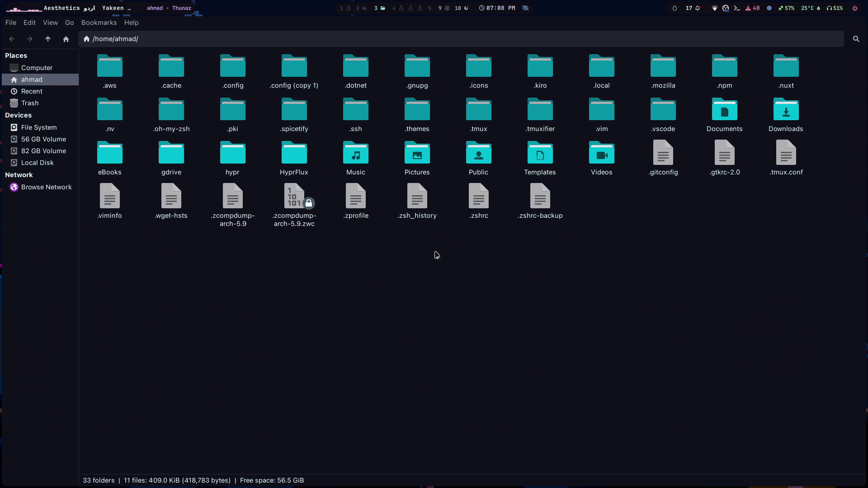
Task: Select the Music folder icon
Action: pyautogui.click(x=355, y=153)
